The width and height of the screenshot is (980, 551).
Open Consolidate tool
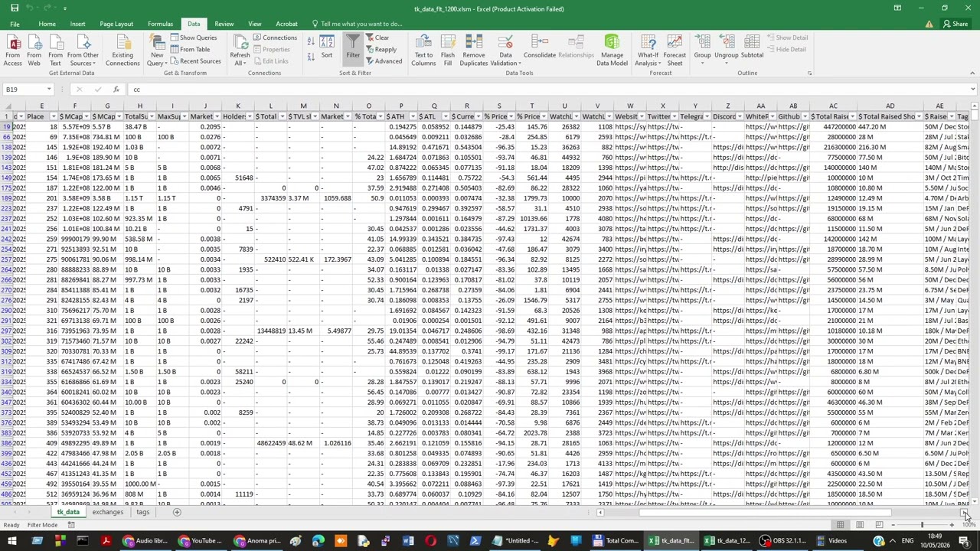[540, 47]
